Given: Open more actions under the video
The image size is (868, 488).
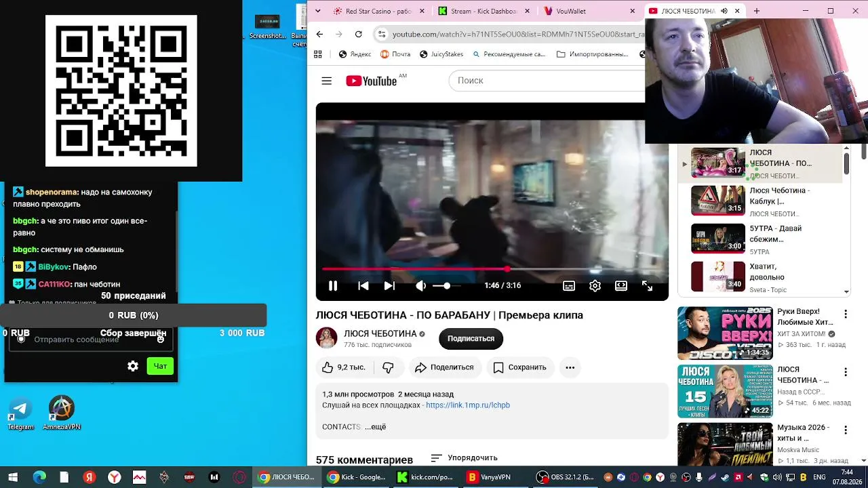Looking at the screenshot, I should tap(570, 367).
